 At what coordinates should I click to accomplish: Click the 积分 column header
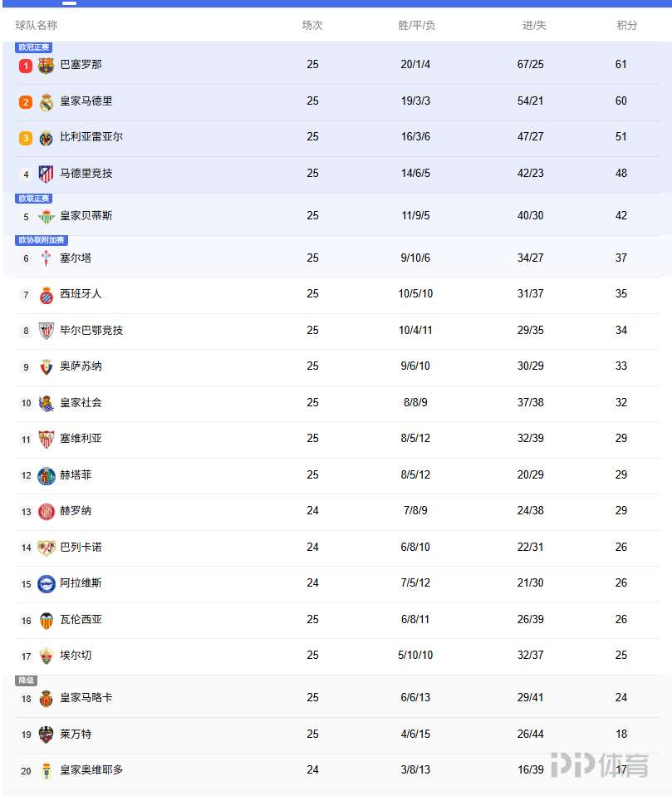(627, 26)
